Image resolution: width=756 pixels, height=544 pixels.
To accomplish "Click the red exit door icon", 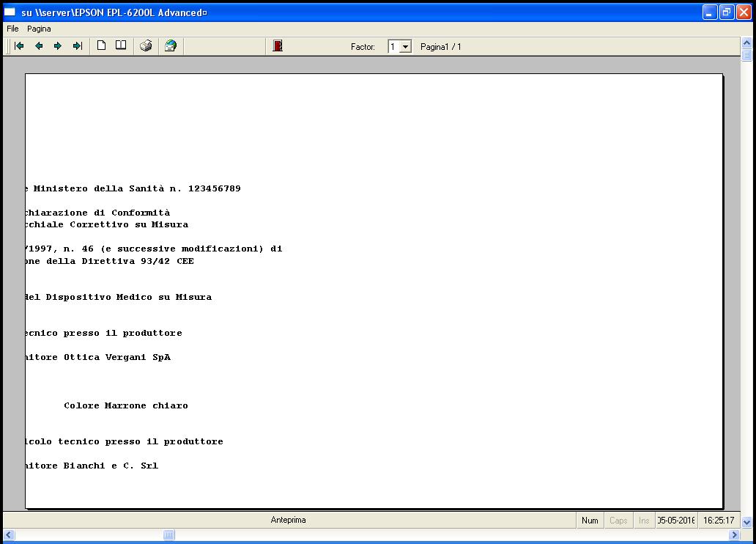I will click(278, 46).
